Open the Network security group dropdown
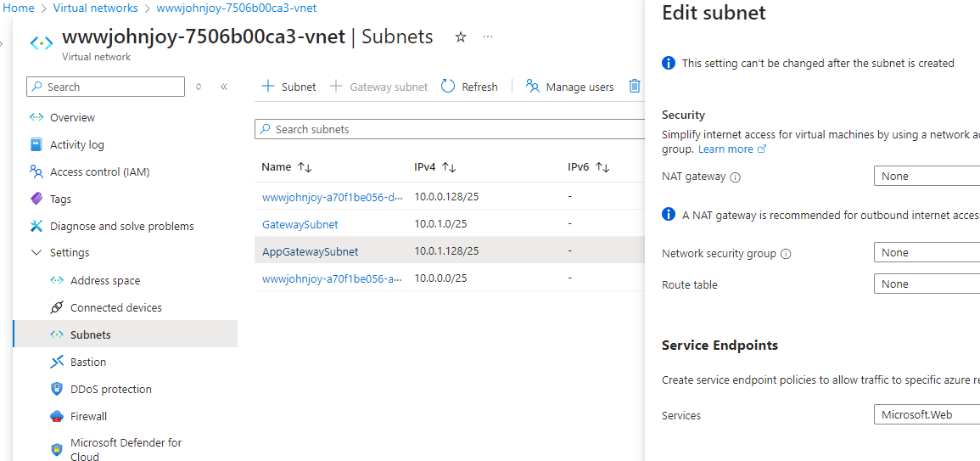 927,253
